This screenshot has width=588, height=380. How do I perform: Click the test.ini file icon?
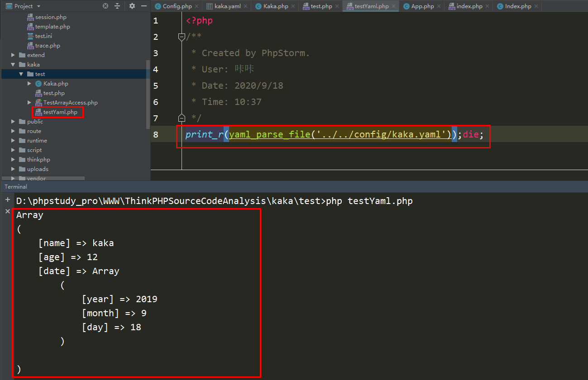click(x=30, y=36)
